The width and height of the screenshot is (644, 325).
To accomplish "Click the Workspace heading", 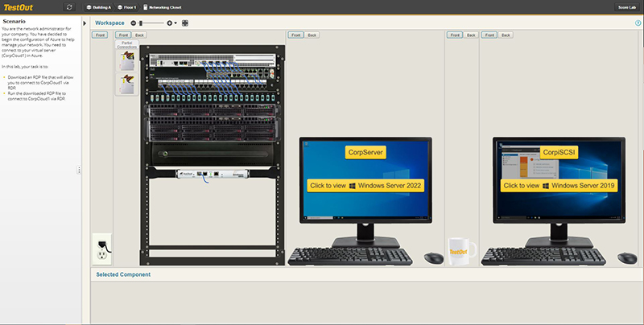I will click(x=109, y=23).
